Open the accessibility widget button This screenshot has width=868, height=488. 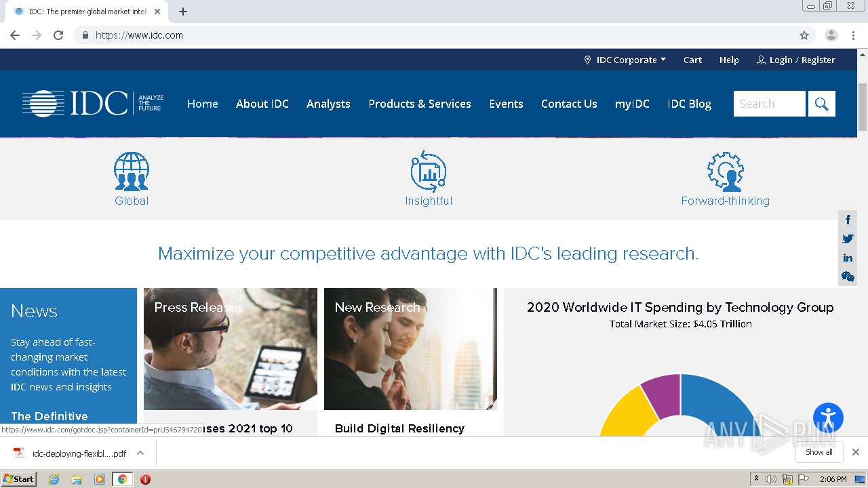coord(828,418)
